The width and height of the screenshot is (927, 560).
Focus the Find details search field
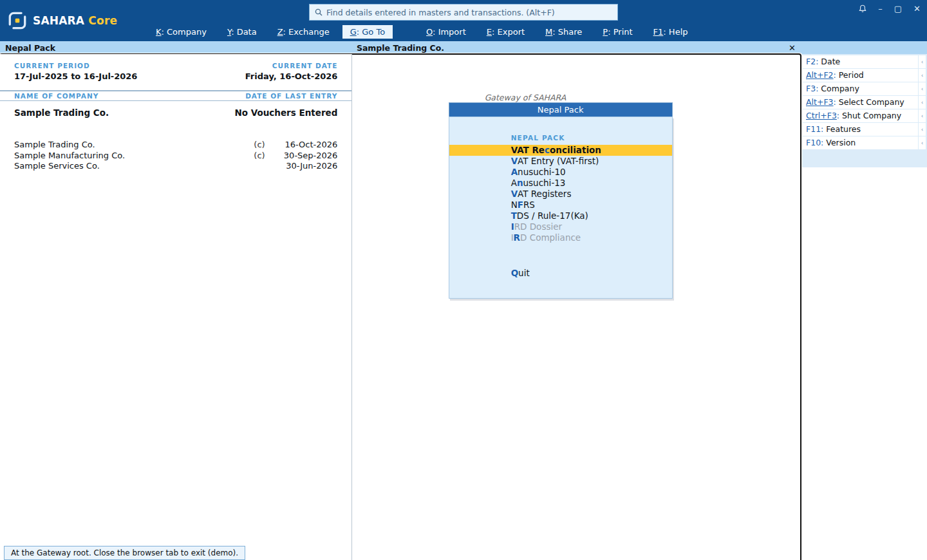(x=464, y=12)
